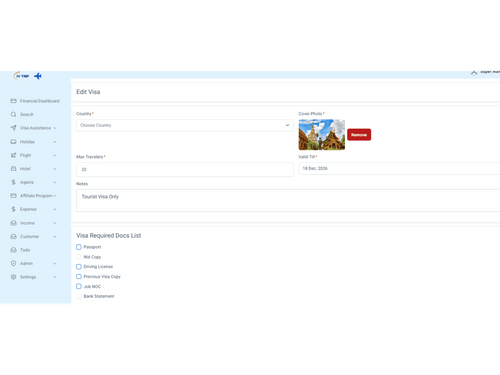The height and width of the screenshot is (375, 500).
Task: Expand the Admin menu chevron
Action: [55, 263]
